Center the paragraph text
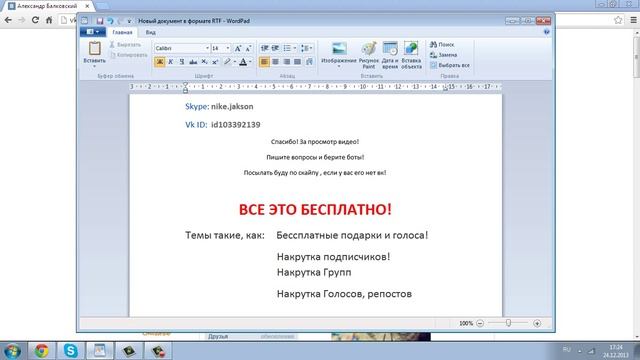 pyautogui.click(x=276, y=62)
